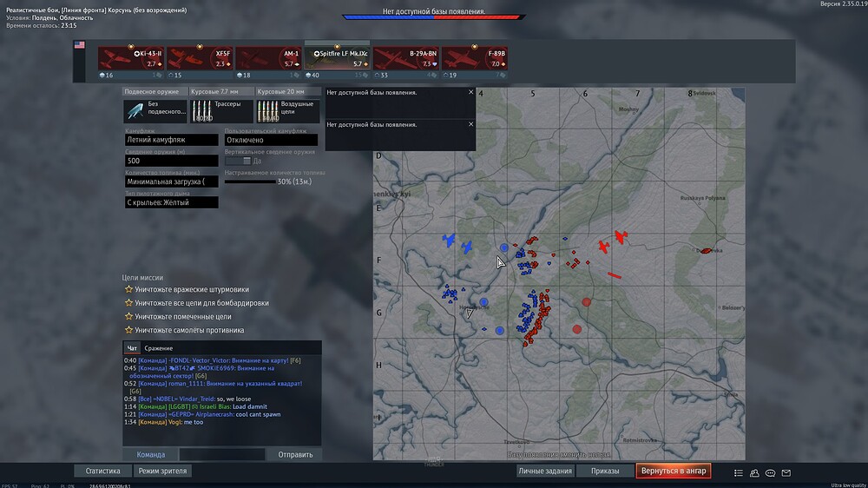Click star beside 'Уничтожьте все цели для бомбардировки'
This screenshot has height=488, width=868.
(128, 303)
